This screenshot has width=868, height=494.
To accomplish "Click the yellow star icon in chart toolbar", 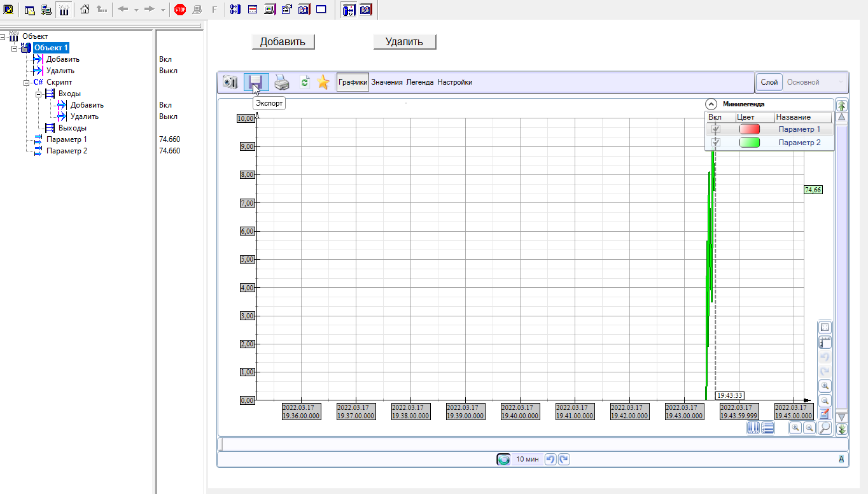I will click(x=323, y=82).
